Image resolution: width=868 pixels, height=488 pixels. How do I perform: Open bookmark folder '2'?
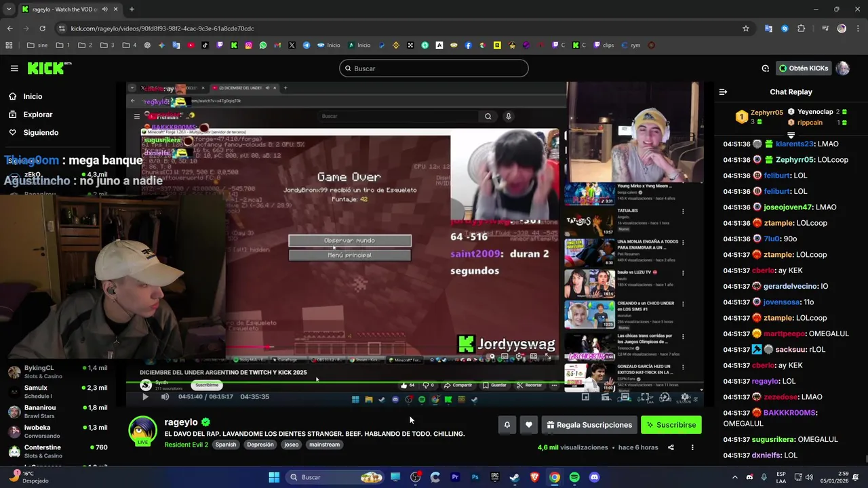click(x=85, y=45)
